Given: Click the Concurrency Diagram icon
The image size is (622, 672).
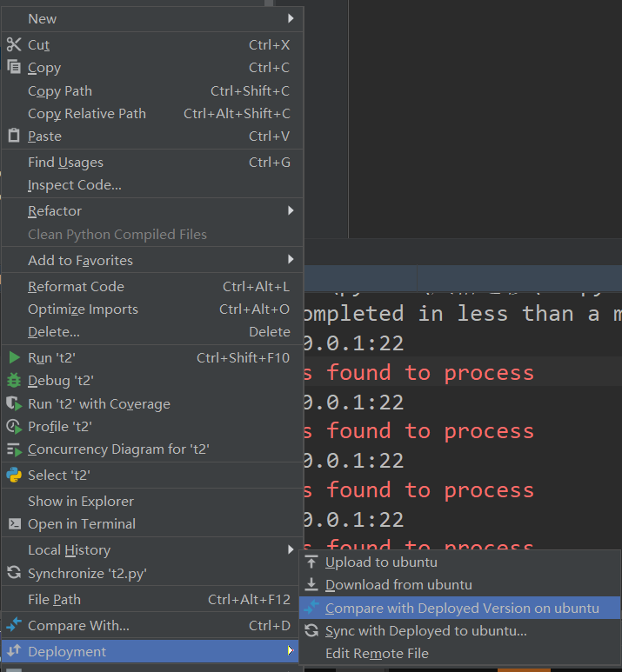Looking at the screenshot, I should pos(14,449).
